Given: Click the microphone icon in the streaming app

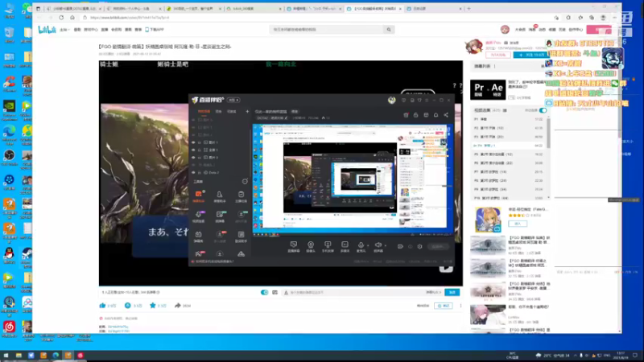Looking at the screenshot, I should (360, 245).
